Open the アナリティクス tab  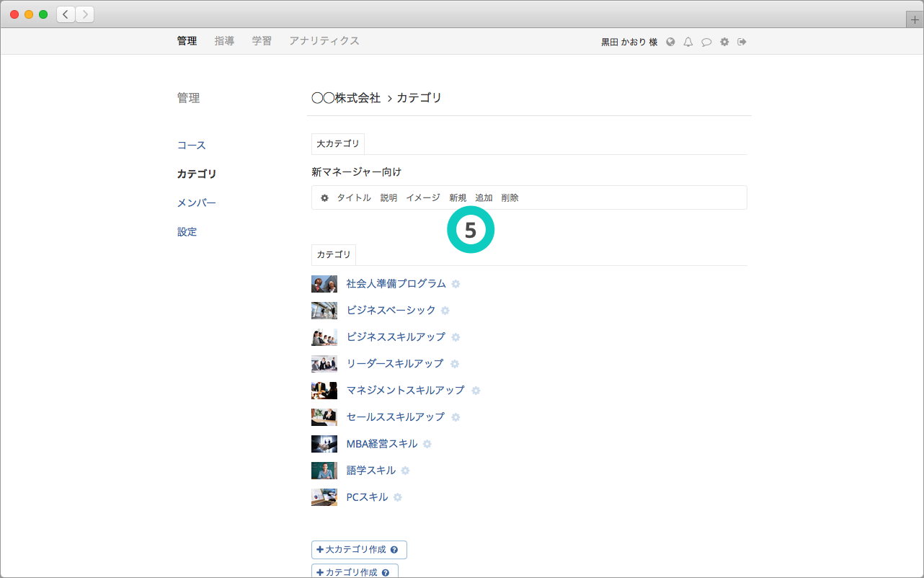coord(324,41)
